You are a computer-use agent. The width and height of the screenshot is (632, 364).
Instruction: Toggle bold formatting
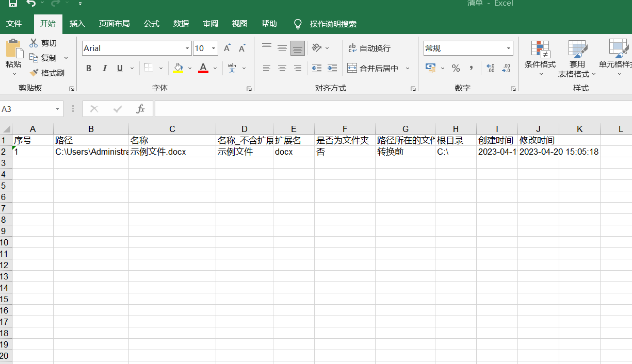coord(89,68)
